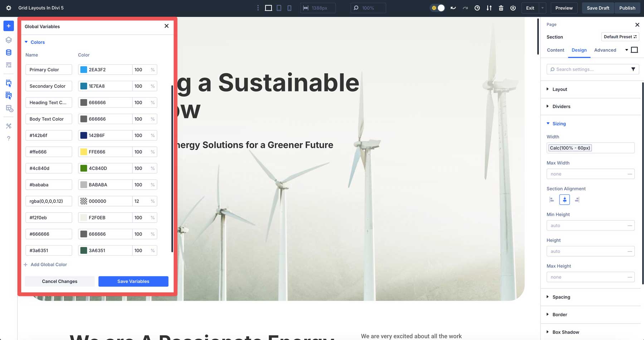The height and width of the screenshot is (340, 644).
Task: Open the Help panel via question mark icon
Action: 9,139
